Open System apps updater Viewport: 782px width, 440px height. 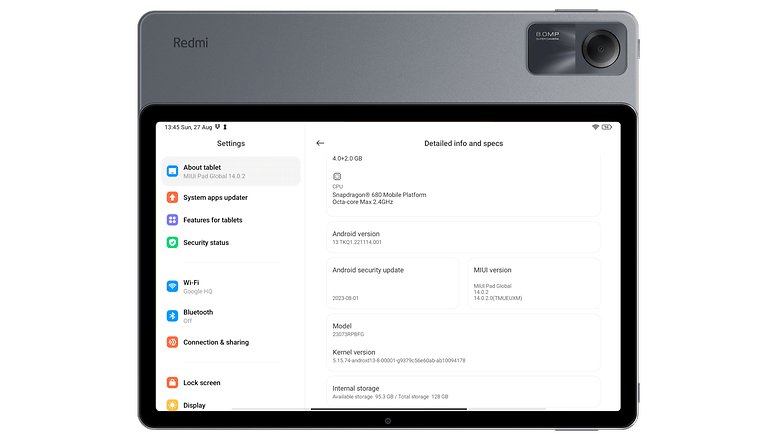(231, 198)
